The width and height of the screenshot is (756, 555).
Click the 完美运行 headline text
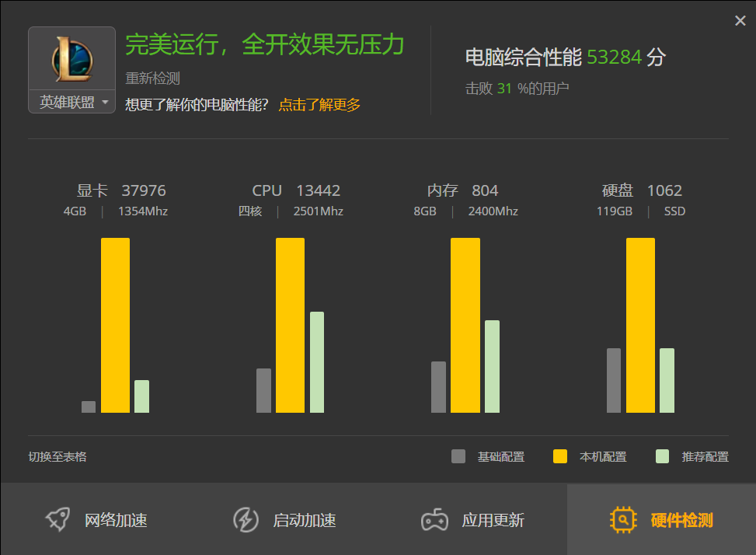coord(265,44)
